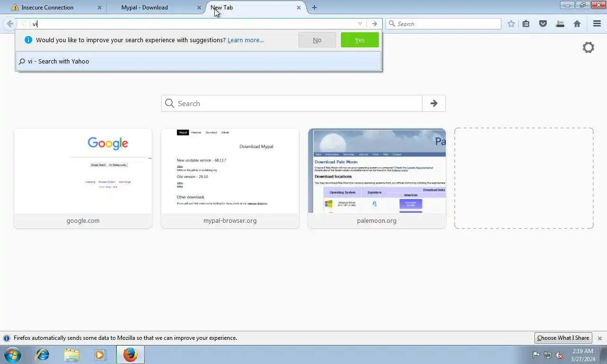Open Action Center flag tray icon

[x=536, y=355]
